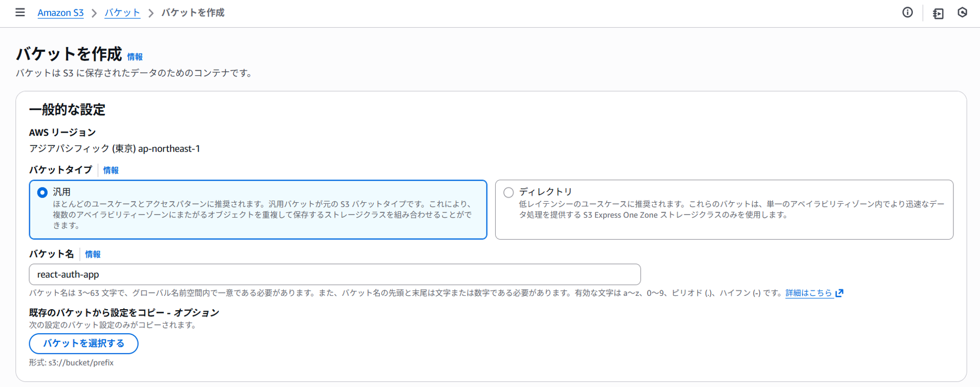The width and height of the screenshot is (980, 387).
Task: Open 情報 link next to バケット名
Action: (93, 254)
